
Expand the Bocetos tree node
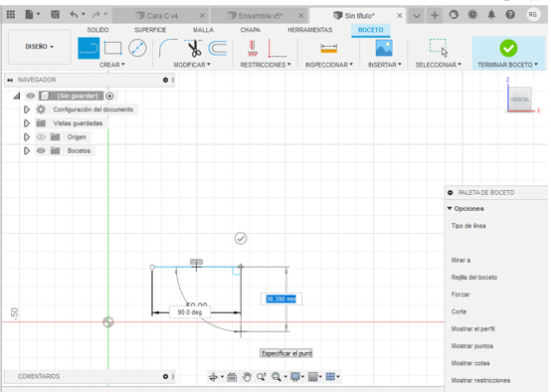click(27, 151)
